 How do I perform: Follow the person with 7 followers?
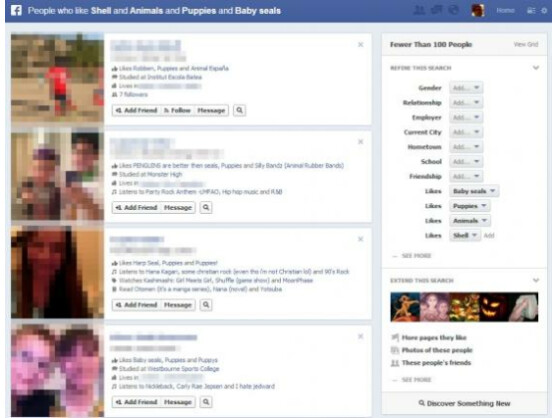177,110
